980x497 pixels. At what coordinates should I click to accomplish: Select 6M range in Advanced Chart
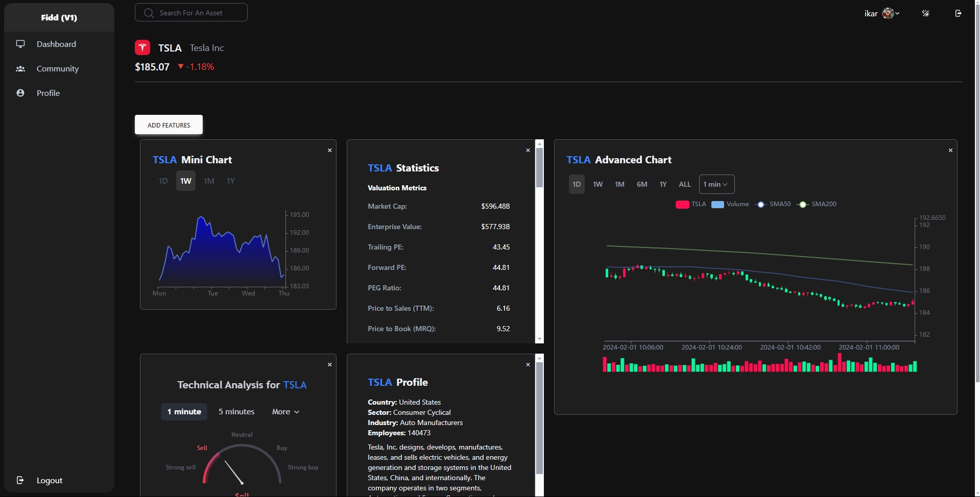pos(642,184)
